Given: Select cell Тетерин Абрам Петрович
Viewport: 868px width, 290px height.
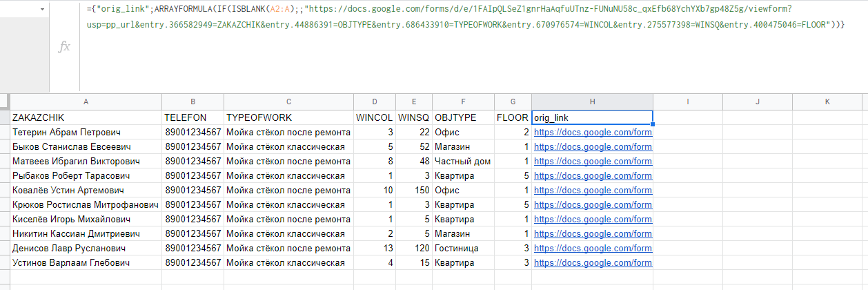Looking at the screenshot, I should (86, 132).
